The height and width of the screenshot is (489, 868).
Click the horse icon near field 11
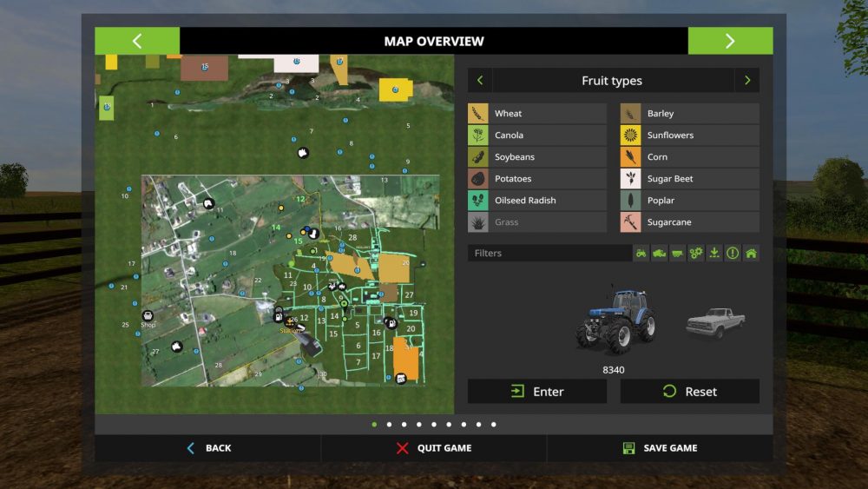click(x=208, y=204)
